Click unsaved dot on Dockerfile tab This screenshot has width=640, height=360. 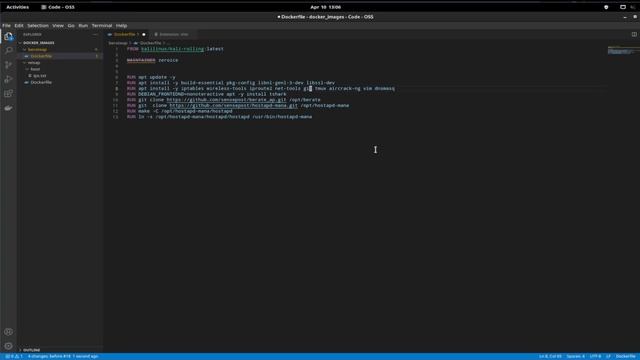click(x=144, y=35)
